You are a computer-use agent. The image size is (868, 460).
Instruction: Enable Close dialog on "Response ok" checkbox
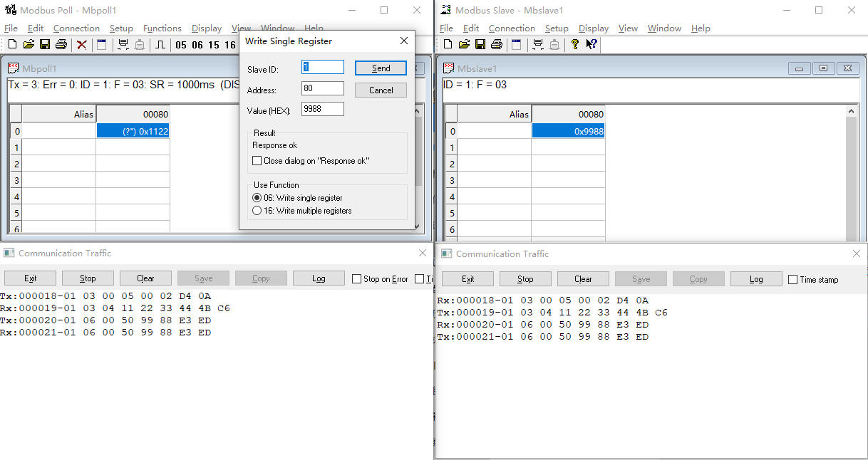[257, 161]
